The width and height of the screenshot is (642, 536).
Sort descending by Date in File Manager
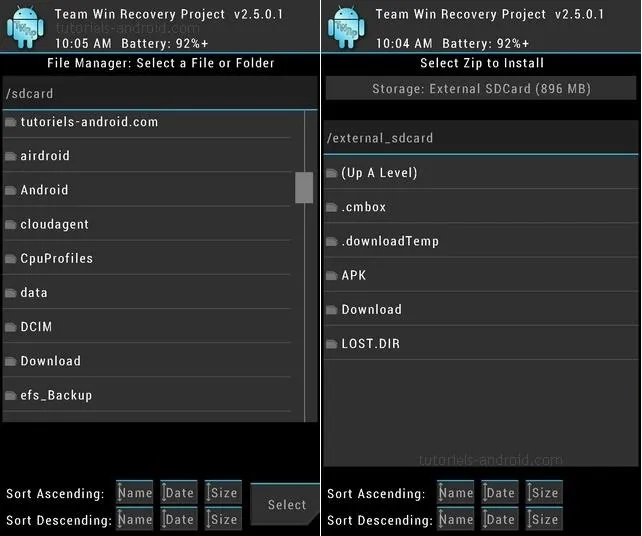(179, 519)
